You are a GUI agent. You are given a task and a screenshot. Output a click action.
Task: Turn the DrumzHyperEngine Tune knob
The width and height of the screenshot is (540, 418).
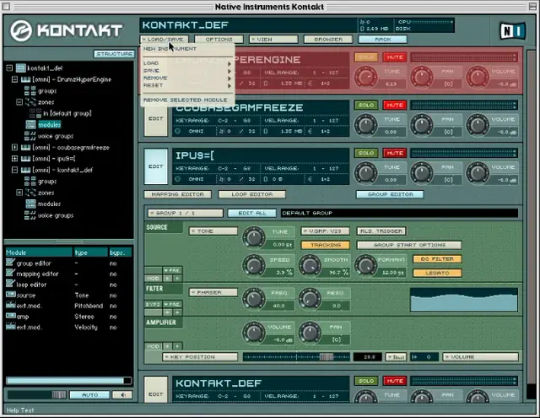coord(366,77)
